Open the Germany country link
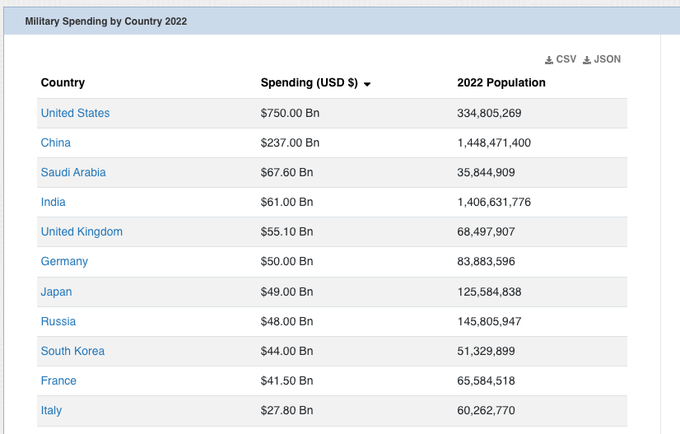Image resolution: width=680 pixels, height=434 pixels. (x=64, y=261)
